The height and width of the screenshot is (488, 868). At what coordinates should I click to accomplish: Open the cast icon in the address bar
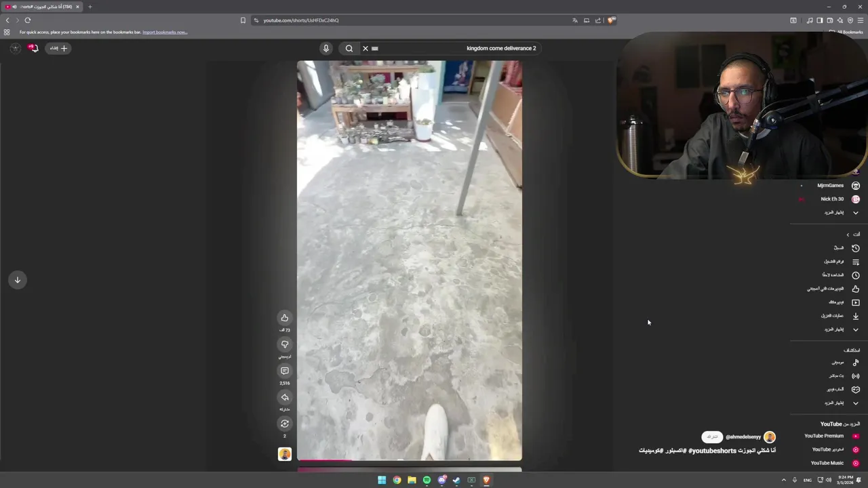tap(587, 20)
